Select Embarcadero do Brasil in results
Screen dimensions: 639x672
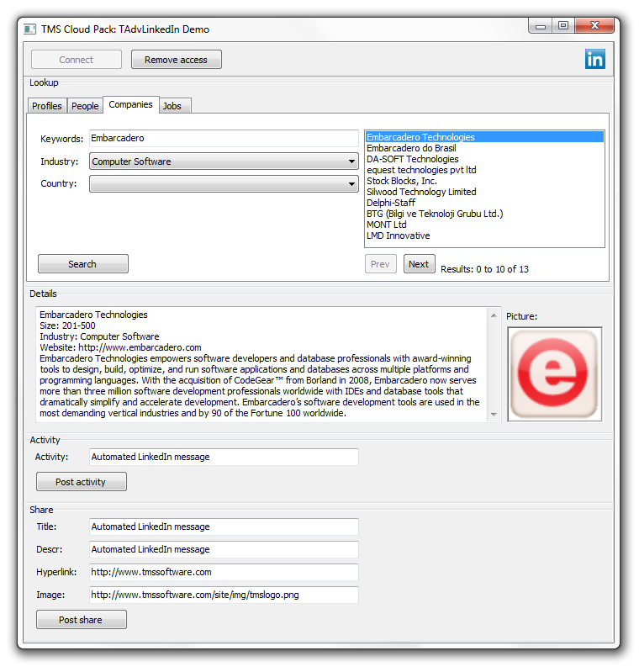click(x=484, y=148)
